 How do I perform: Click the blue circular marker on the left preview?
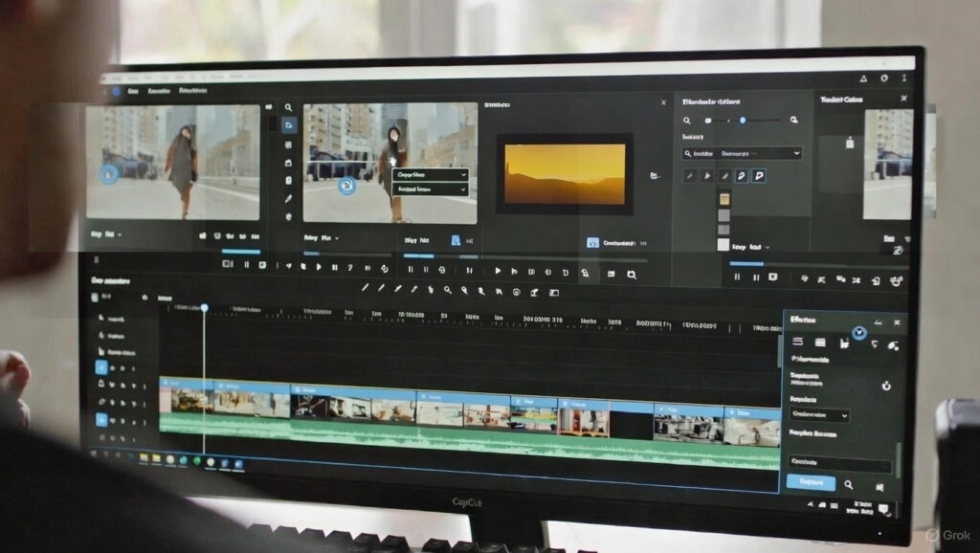(x=109, y=173)
